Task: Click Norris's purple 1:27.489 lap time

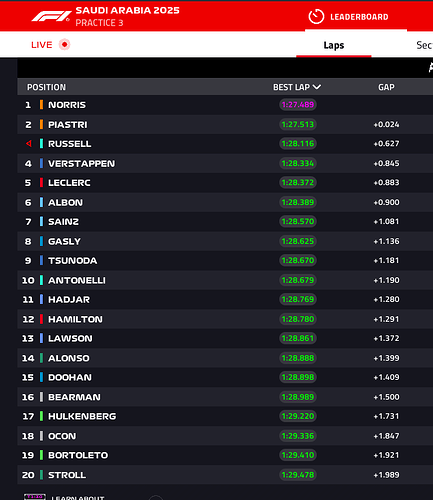Action: (x=298, y=105)
